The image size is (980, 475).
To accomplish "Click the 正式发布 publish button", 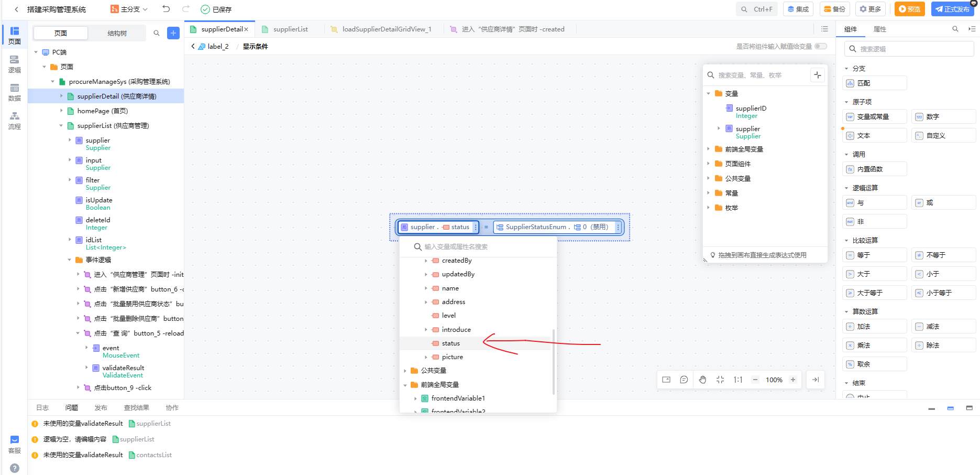I will (952, 9).
